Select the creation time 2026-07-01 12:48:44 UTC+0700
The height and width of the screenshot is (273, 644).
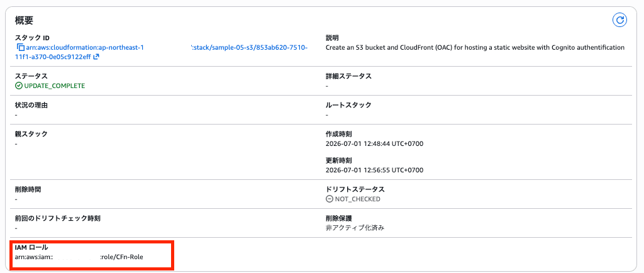coord(374,143)
